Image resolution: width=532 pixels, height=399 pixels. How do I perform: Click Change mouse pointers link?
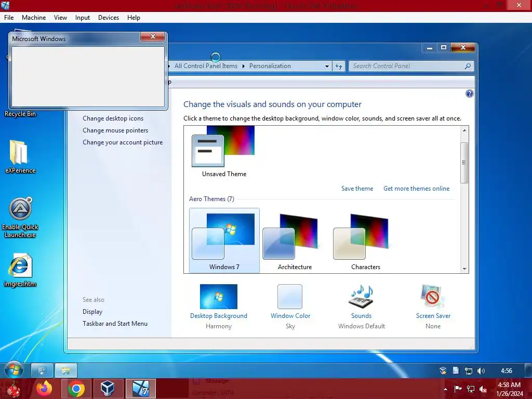point(115,130)
